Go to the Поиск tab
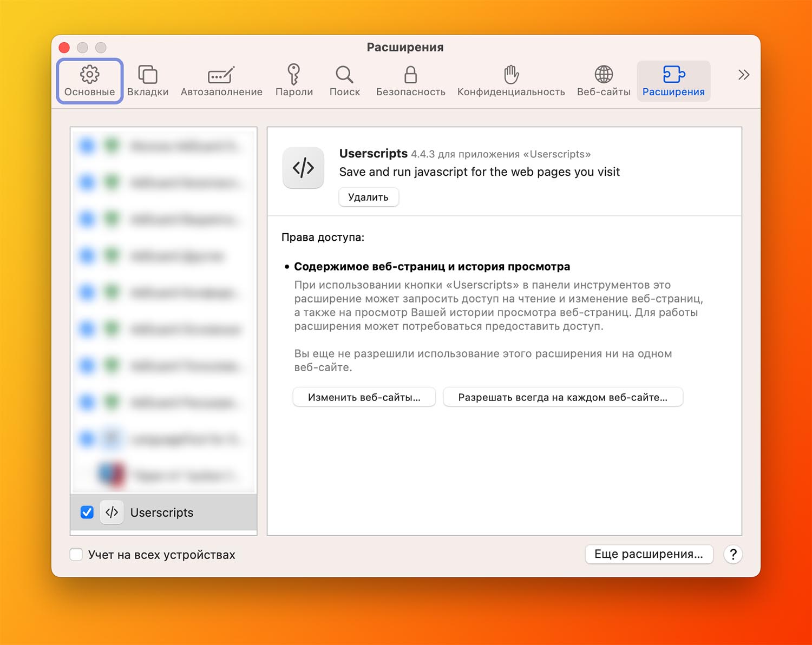Image resolution: width=812 pixels, height=645 pixels. click(345, 81)
